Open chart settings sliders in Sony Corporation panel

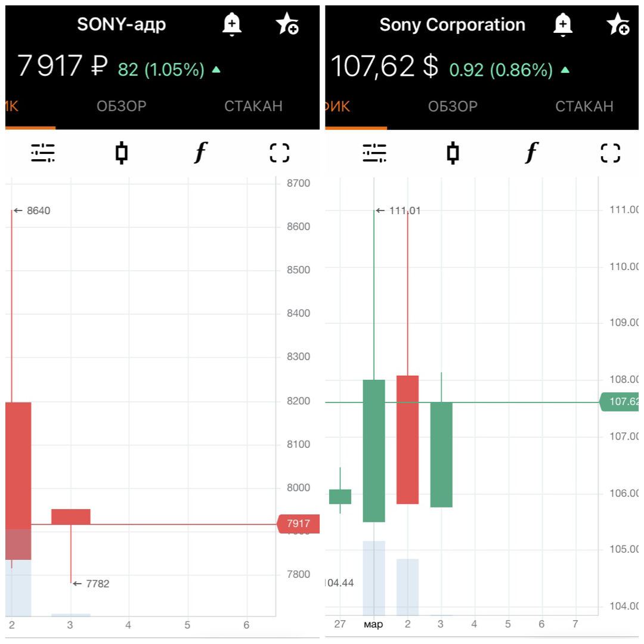point(374,153)
